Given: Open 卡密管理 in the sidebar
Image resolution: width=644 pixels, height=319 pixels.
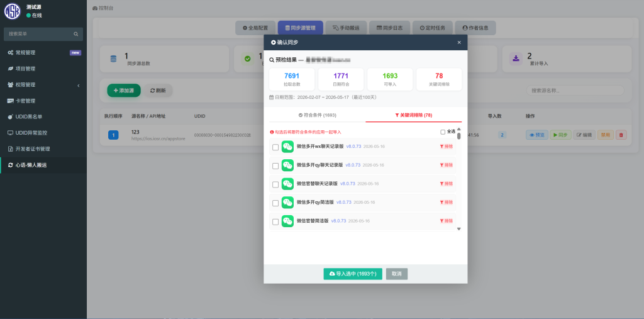Looking at the screenshot, I should click(43, 101).
